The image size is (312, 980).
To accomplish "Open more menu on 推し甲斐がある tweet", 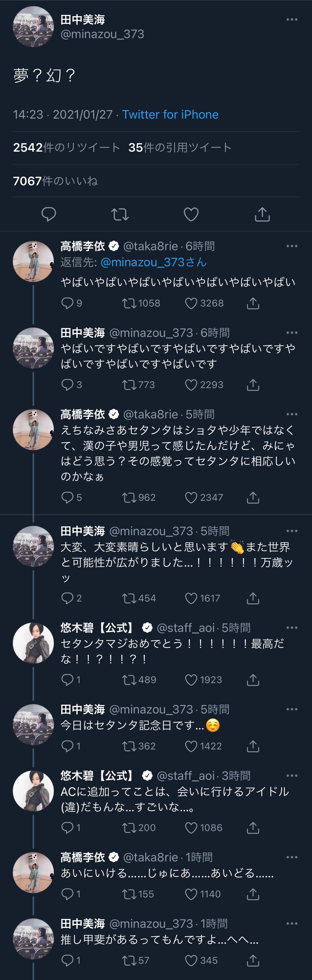I will 292,923.
